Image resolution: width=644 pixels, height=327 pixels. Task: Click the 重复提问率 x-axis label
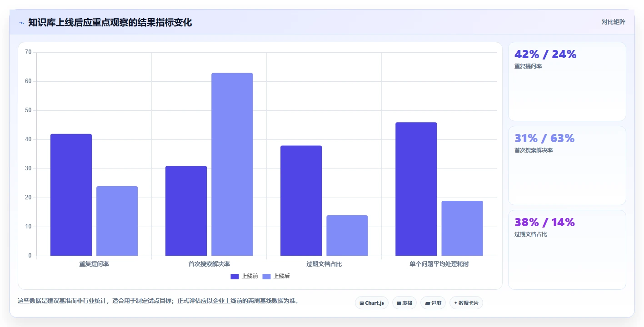click(x=94, y=264)
